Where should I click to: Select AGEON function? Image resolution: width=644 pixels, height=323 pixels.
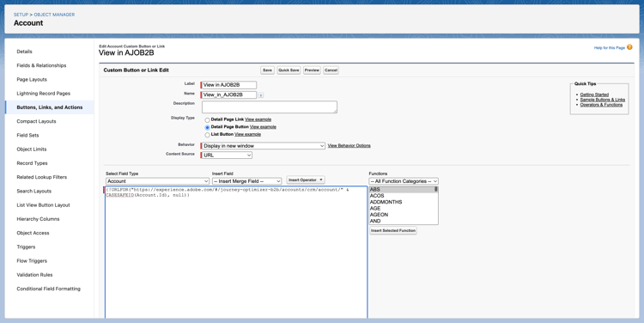coord(402,215)
